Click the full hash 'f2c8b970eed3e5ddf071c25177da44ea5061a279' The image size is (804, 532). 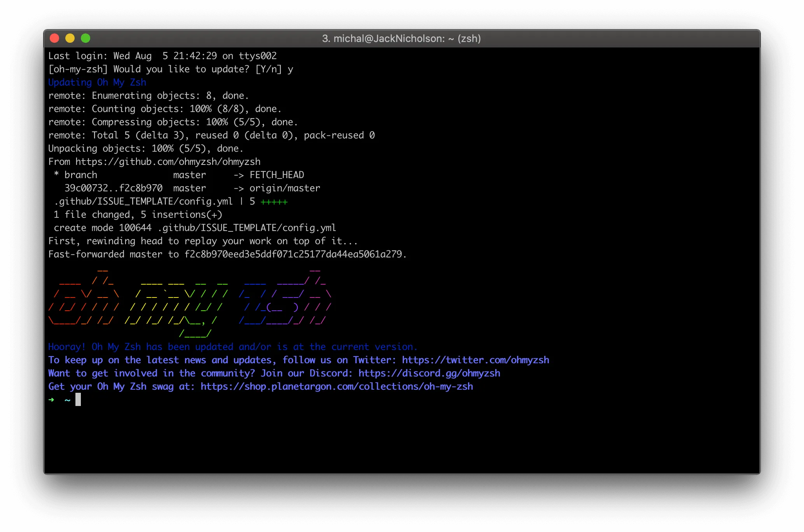click(x=293, y=254)
